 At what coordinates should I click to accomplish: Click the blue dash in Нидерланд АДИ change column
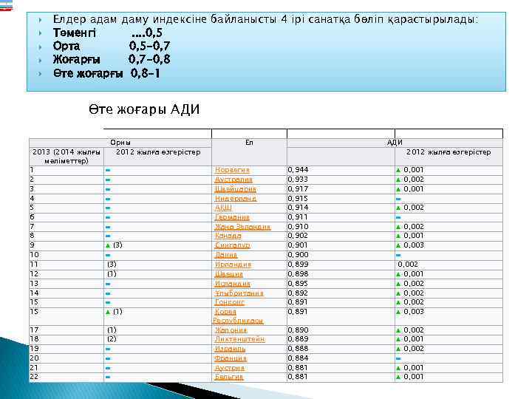pyautogui.click(x=399, y=199)
